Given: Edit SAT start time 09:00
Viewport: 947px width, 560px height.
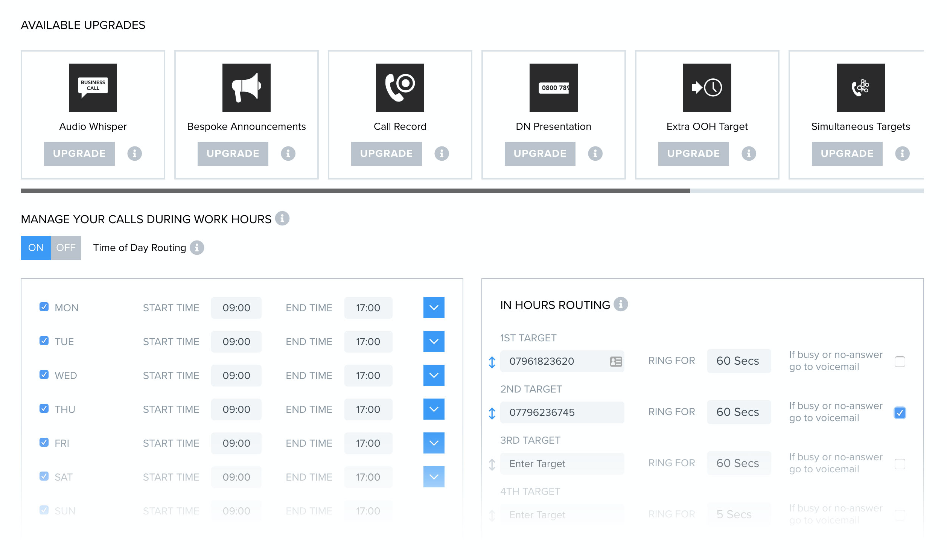Looking at the screenshot, I should click(236, 477).
